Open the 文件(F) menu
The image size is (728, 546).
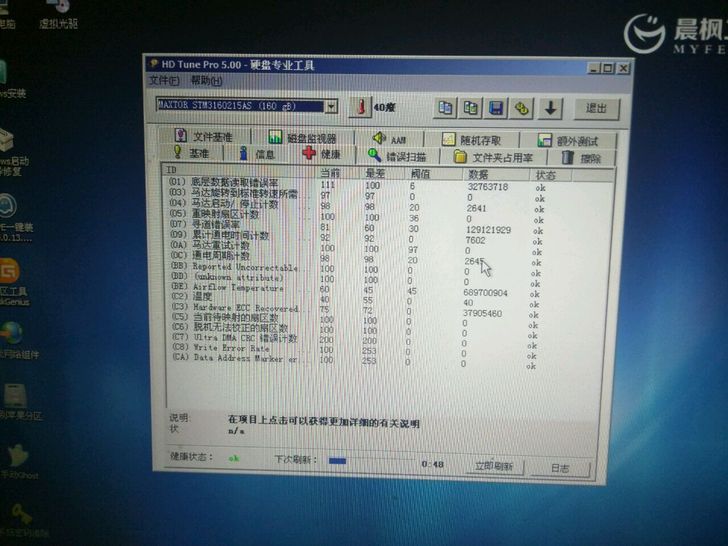pyautogui.click(x=163, y=80)
